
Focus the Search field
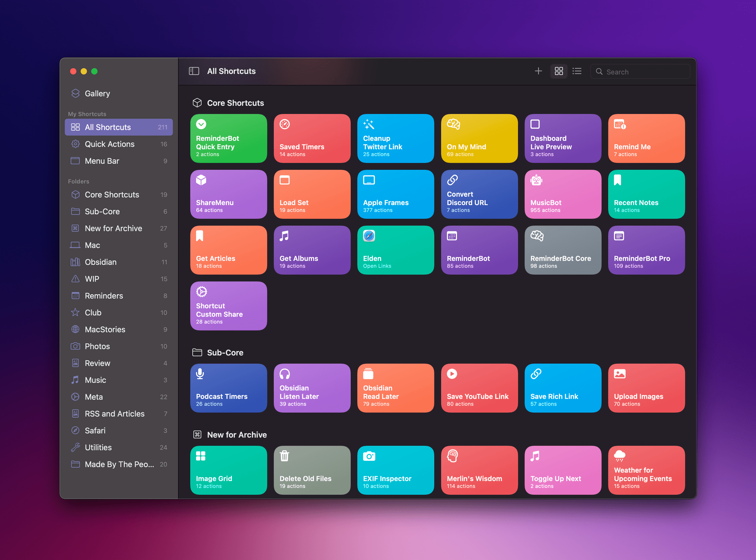[640, 72]
